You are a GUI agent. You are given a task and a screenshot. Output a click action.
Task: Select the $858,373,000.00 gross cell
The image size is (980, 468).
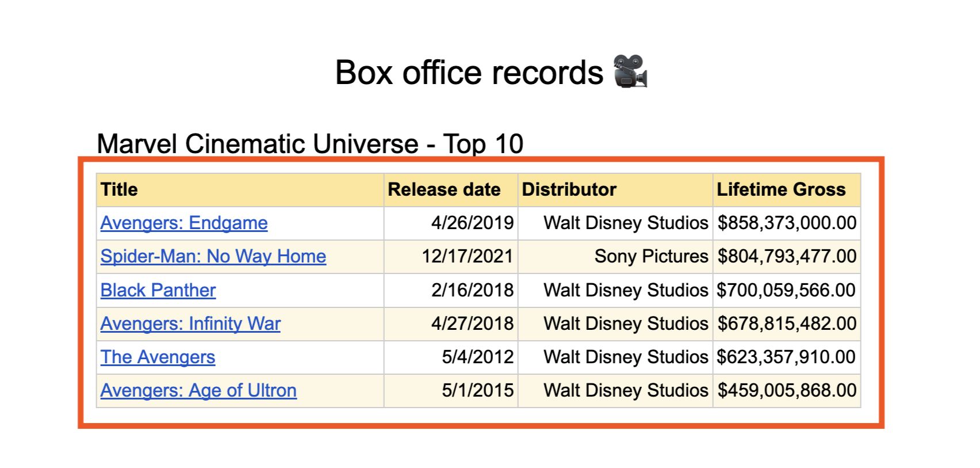[787, 223]
